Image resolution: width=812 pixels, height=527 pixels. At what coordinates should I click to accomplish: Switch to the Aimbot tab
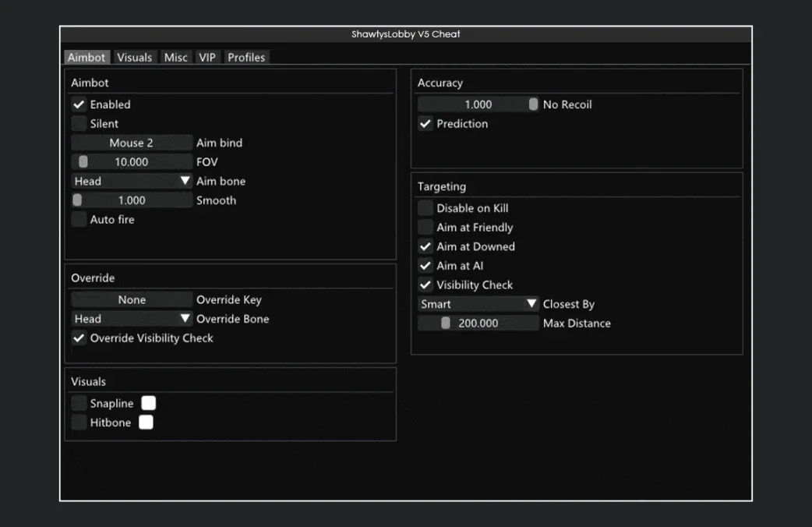86,57
